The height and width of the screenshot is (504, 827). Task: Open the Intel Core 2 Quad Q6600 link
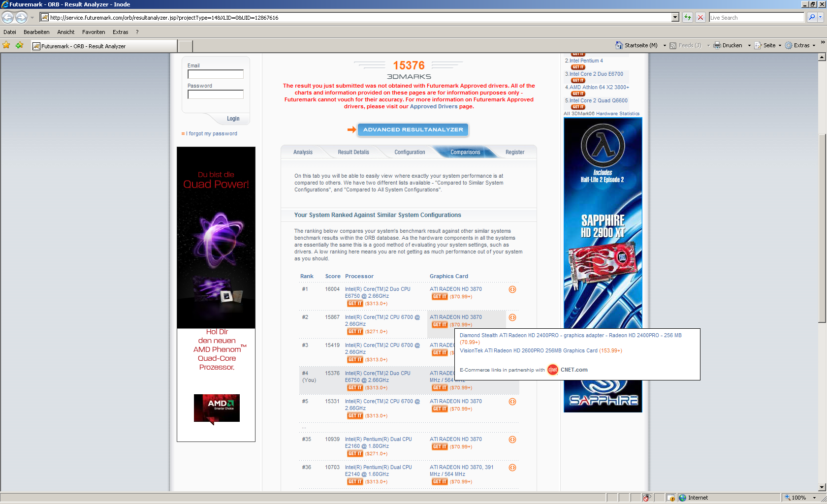pos(598,100)
